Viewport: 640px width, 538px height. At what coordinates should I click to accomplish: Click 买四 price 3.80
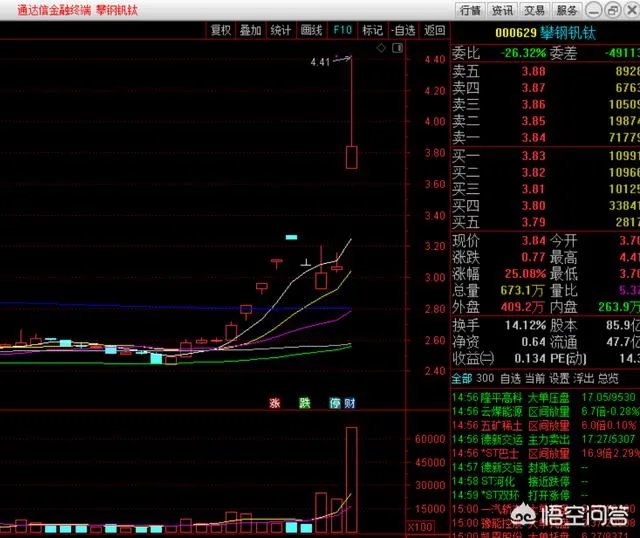[533, 206]
